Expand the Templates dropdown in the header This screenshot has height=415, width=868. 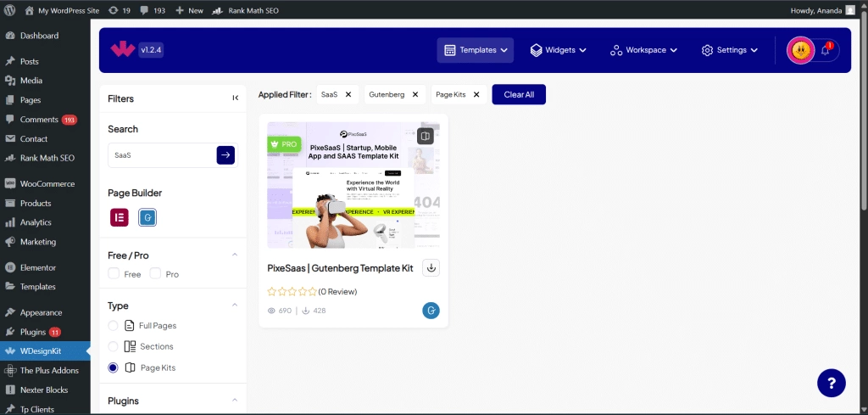click(x=476, y=50)
